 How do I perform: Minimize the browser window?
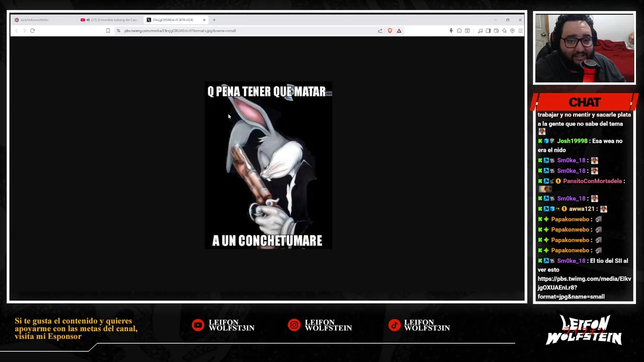coord(495,20)
